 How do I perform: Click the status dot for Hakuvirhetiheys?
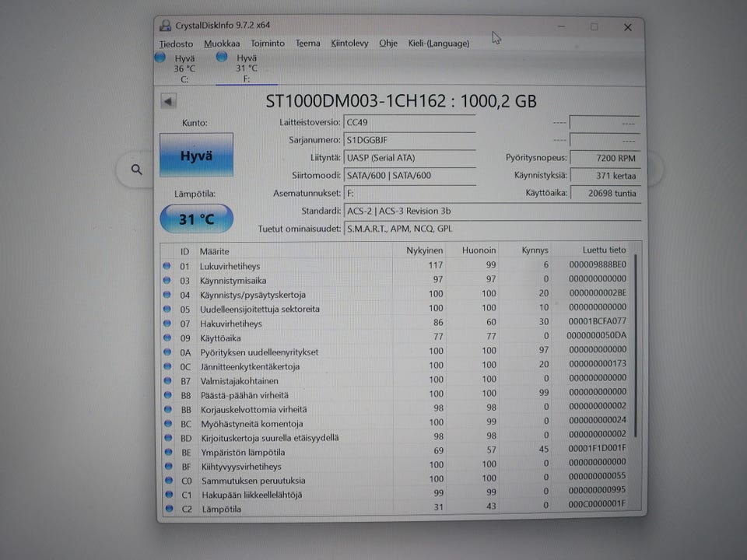pos(167,323)
